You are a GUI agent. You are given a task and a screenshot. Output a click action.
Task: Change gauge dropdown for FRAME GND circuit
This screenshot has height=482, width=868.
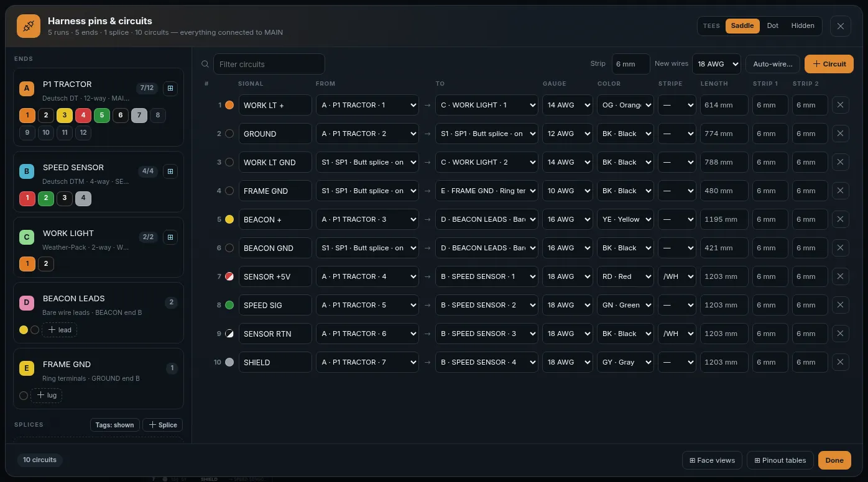[568, 191]
